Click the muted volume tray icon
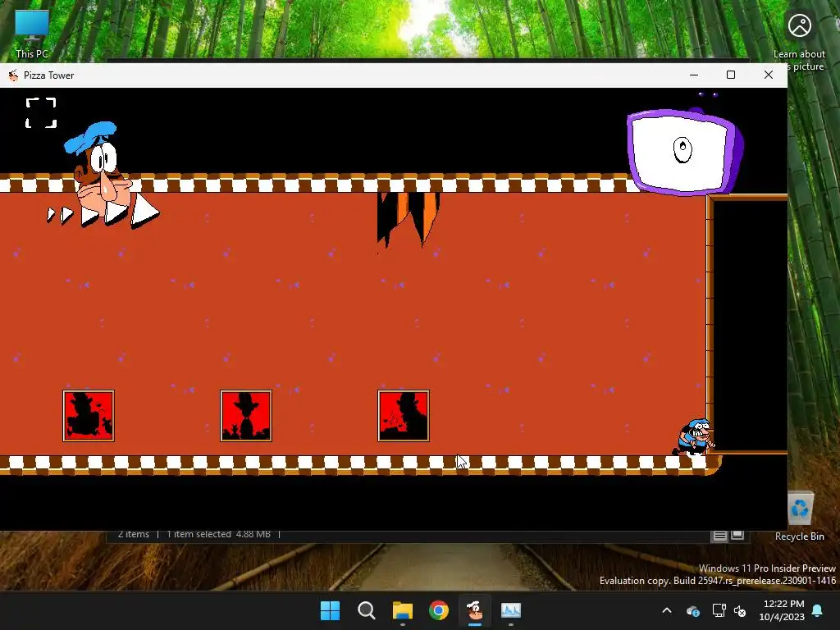The width and height of the screenshot is (840, 630). (741, 610)
